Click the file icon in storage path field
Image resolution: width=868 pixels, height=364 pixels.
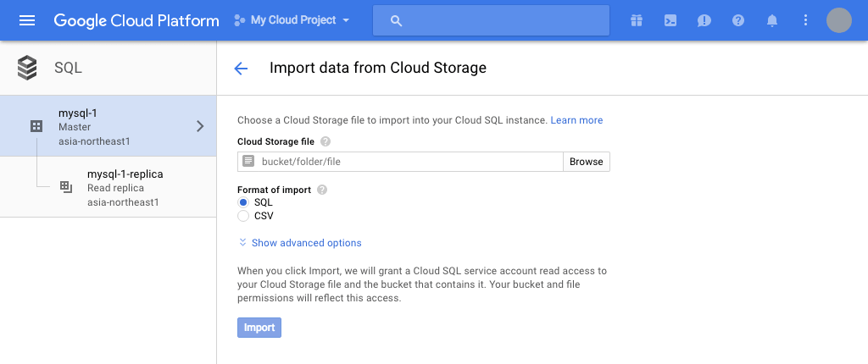click(x=248, y=162)
